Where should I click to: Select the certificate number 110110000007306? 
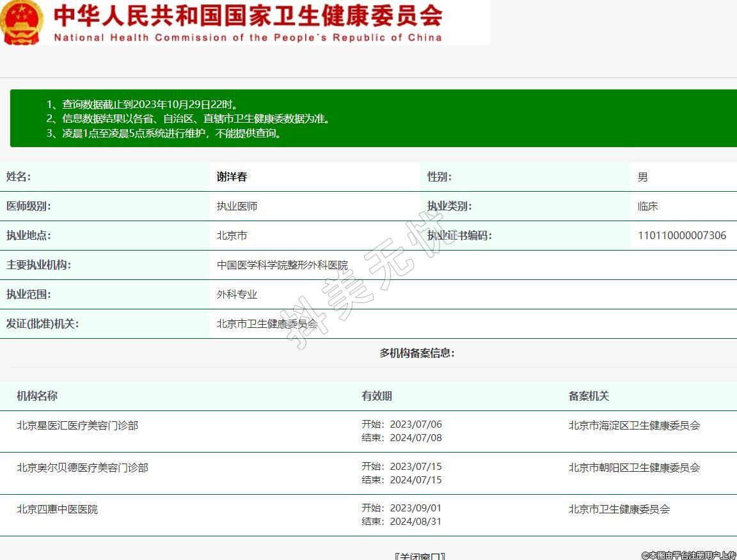pos(682,235)
